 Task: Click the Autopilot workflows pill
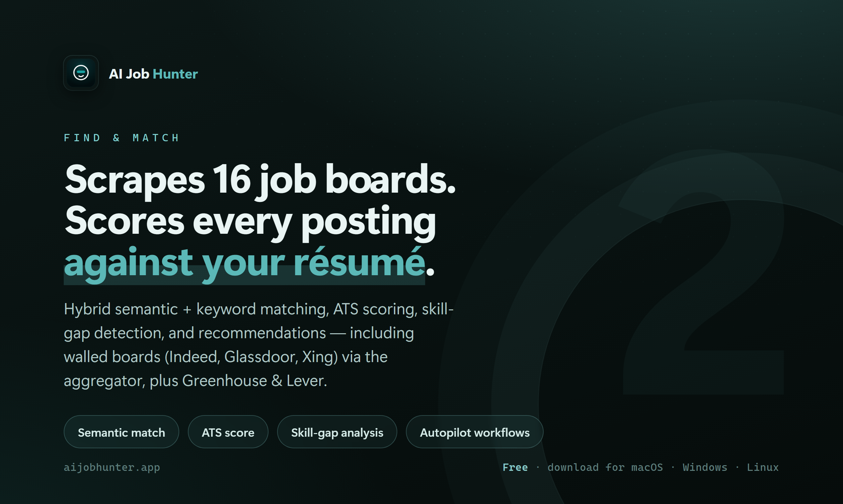point(475,432)
